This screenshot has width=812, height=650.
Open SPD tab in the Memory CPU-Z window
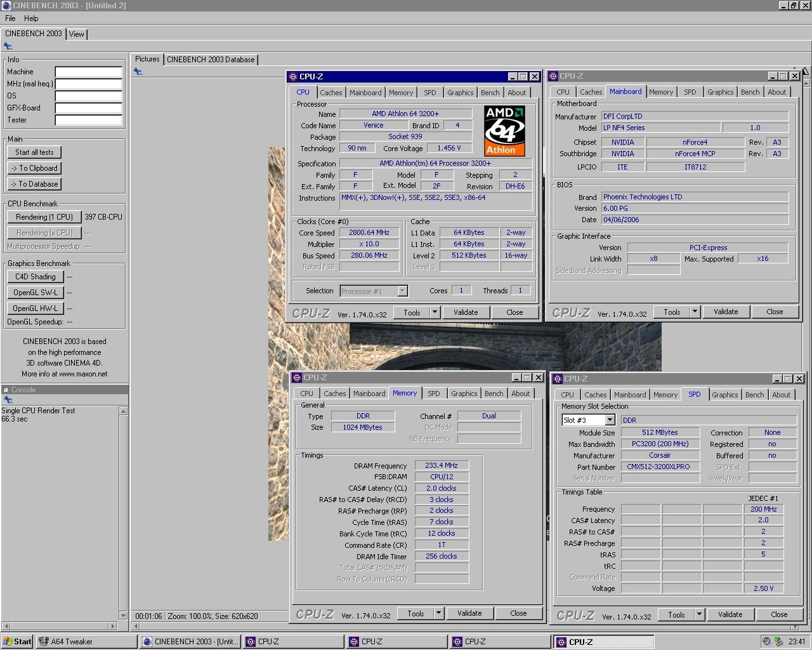(x=434, y=394)
